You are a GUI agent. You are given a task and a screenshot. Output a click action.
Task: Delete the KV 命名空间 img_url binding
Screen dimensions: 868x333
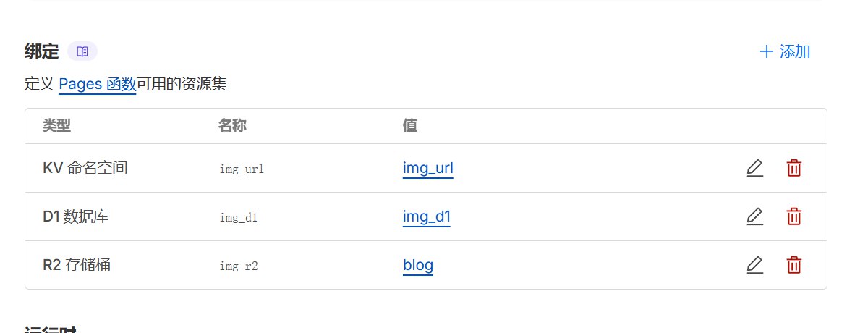[x=793, y=169]
